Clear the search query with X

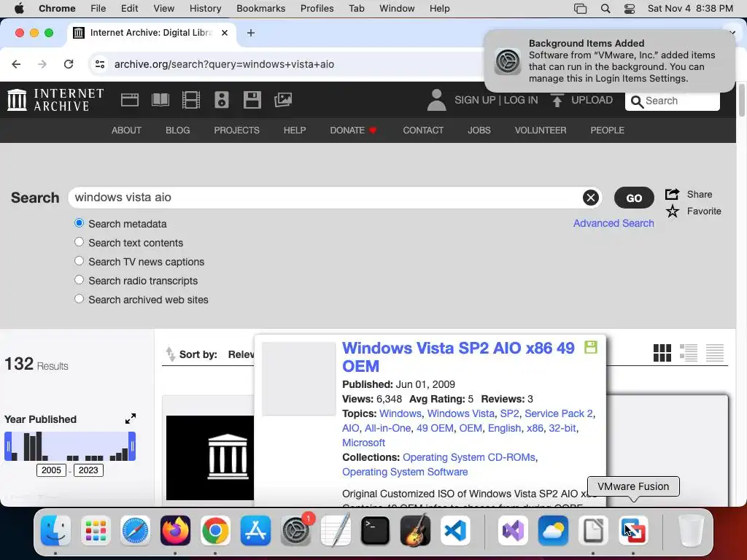pos(591,197)
